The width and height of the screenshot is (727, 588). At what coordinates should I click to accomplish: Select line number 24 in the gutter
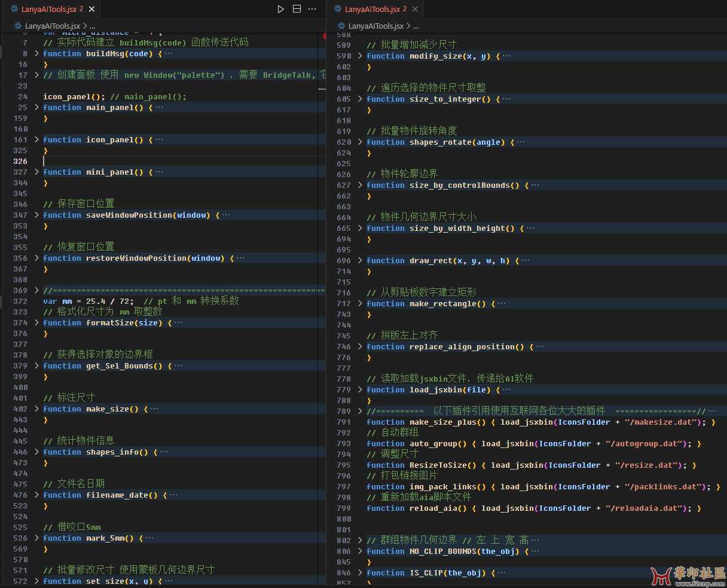click(23, 97)
